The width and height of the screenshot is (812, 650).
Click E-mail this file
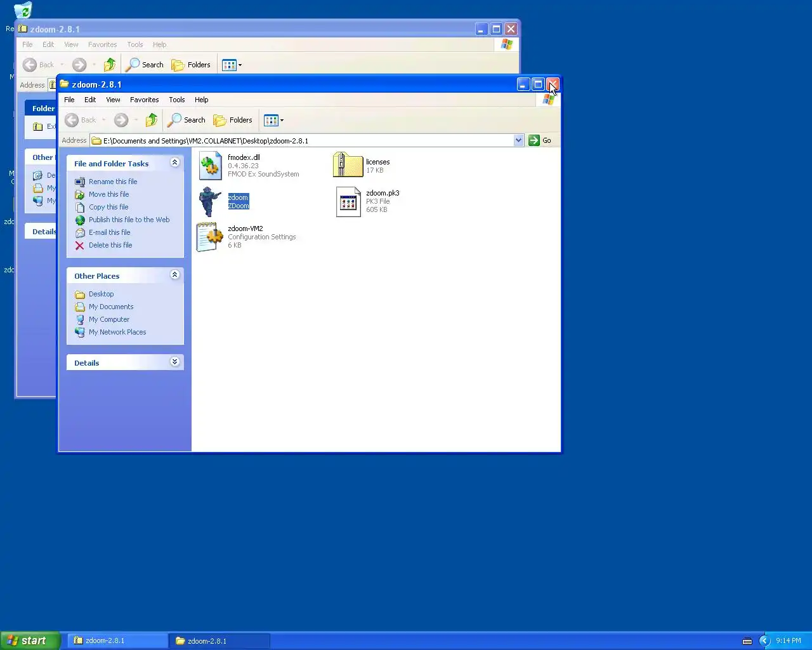(x=110, y=232)
